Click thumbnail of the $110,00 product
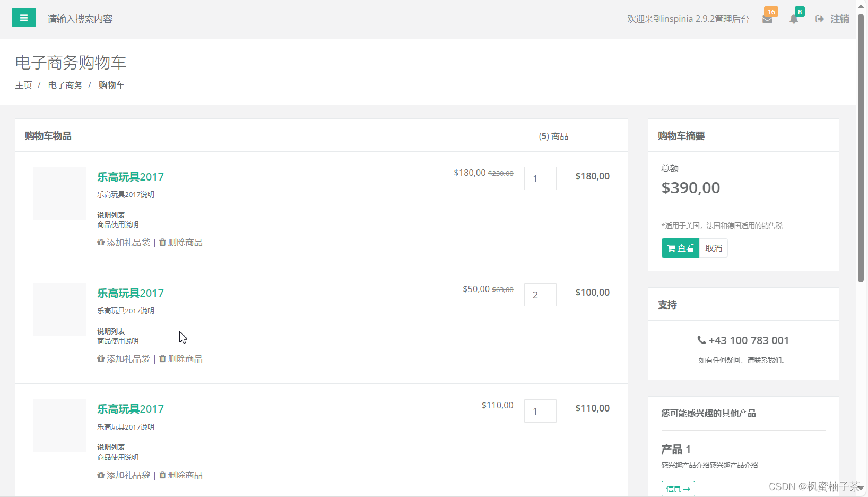Image resolution: width=868 pixels, height=497 pixels. pyautogui.click(x=60, y=426)
